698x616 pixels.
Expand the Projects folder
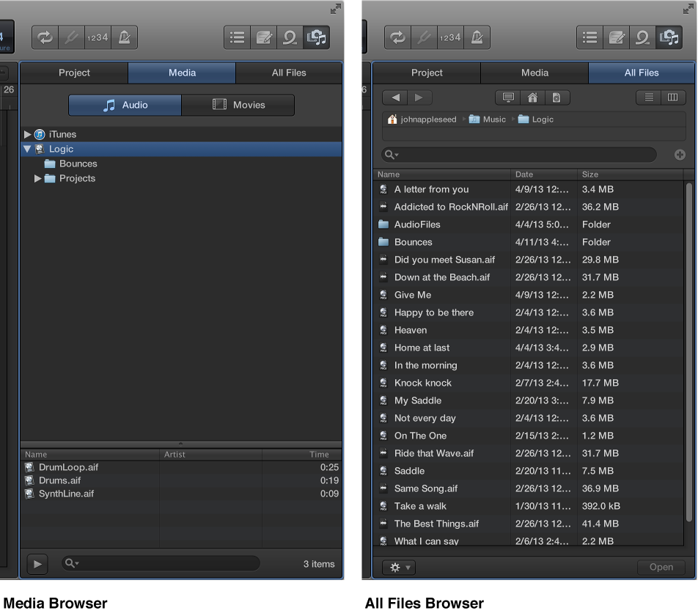pos(37,178)
